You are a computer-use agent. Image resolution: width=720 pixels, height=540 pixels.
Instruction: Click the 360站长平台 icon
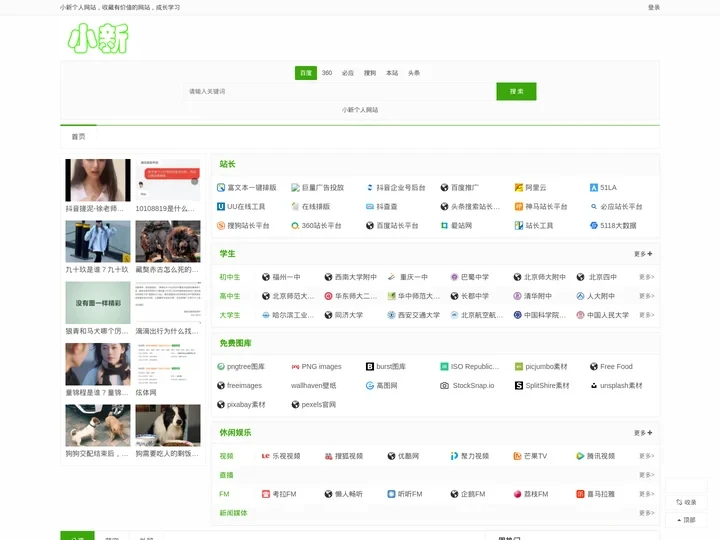point(295,225)
